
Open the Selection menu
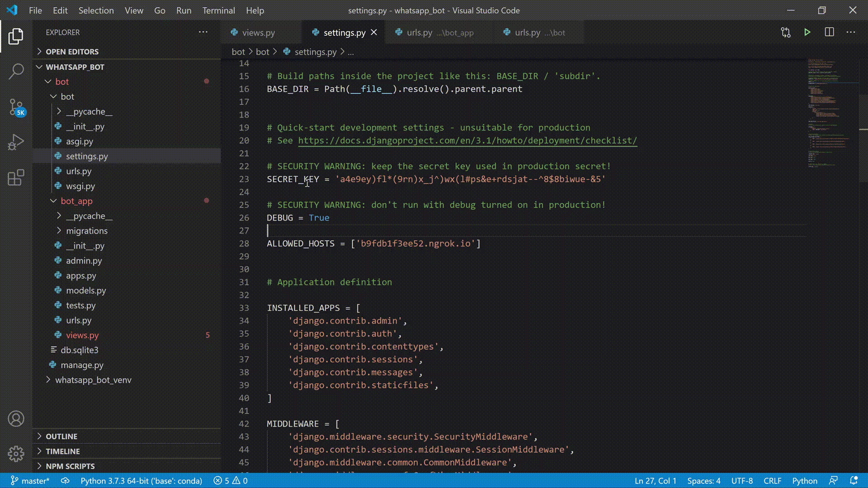96,10
